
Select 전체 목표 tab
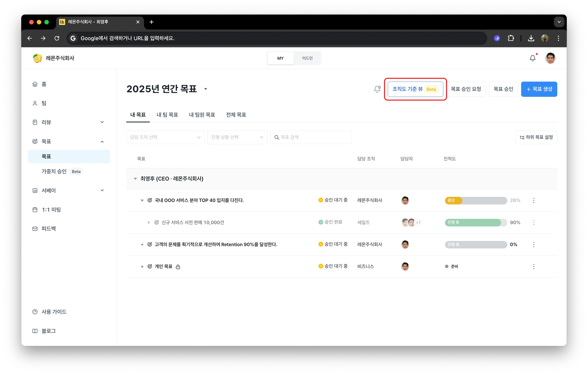(x=236, y=115)
